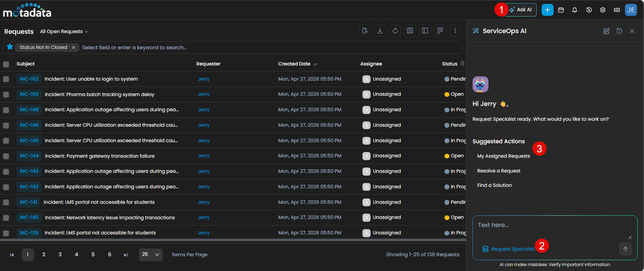Toggle the select-all checkbox in header

click(6, 64)
